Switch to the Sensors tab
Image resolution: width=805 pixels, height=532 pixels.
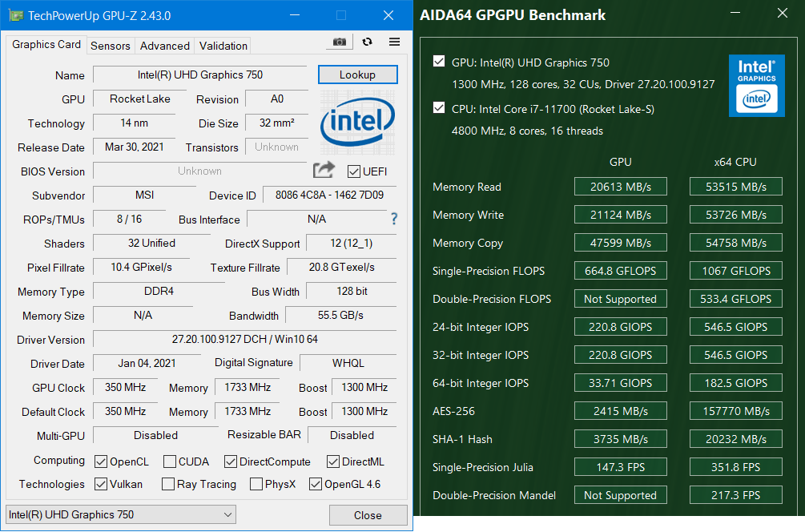[x=111, y=46]
